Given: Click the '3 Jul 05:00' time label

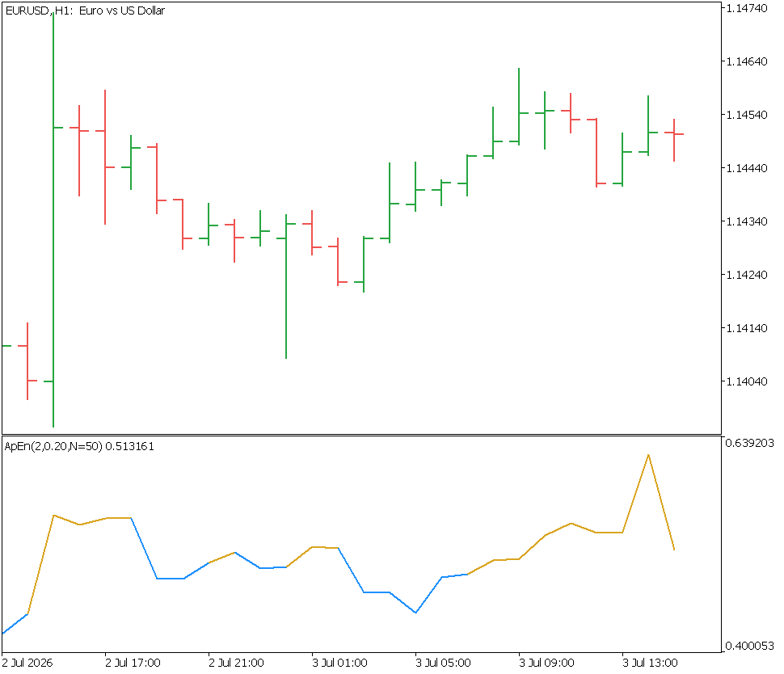Looking at the screenshot, I should [444, 663].
